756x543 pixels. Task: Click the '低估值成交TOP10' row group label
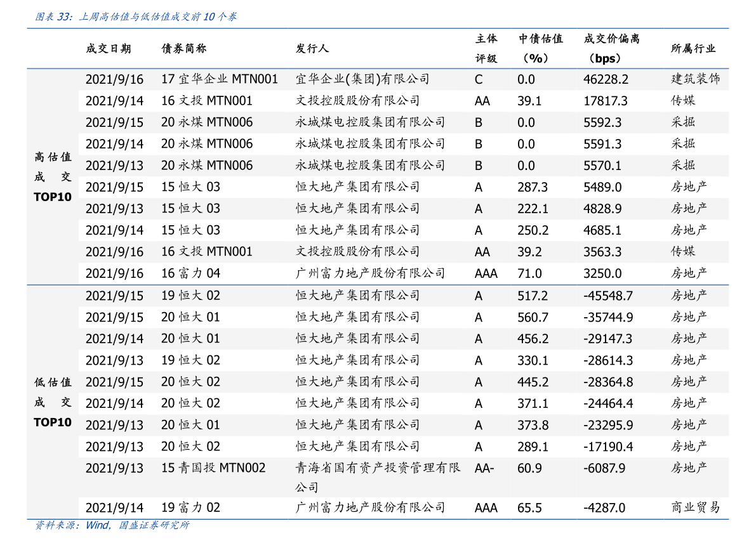[x=53, y=402]
